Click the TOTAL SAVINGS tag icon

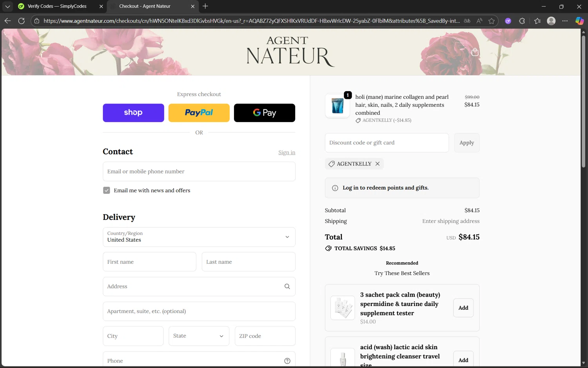[x=328, y=248]
